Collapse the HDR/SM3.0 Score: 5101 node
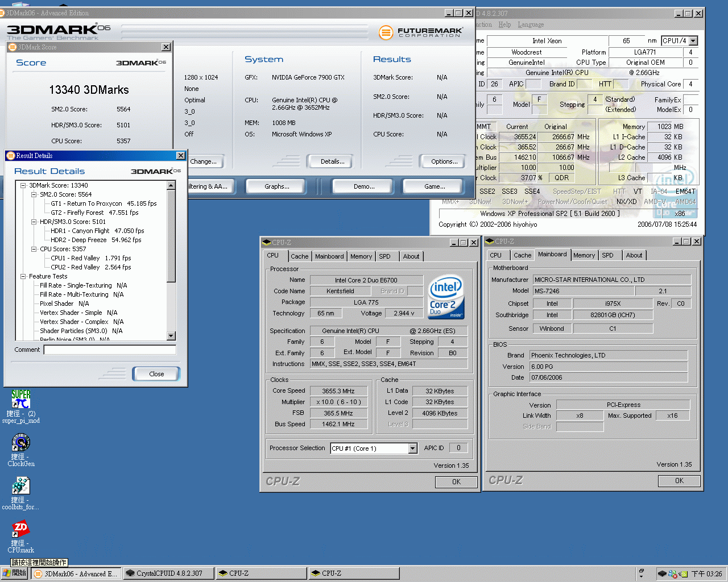Viewport: 728px width, 582px height. pyautogui.click(x=34, y=222)
